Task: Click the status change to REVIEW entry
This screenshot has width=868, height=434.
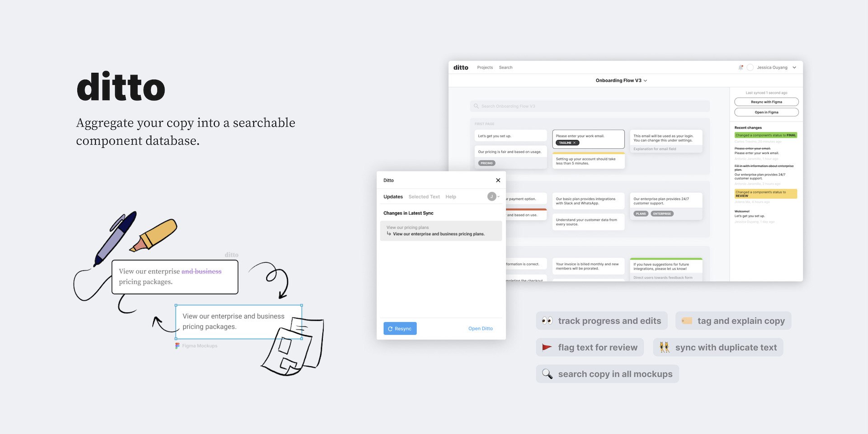Action: (x=765, y=194)
